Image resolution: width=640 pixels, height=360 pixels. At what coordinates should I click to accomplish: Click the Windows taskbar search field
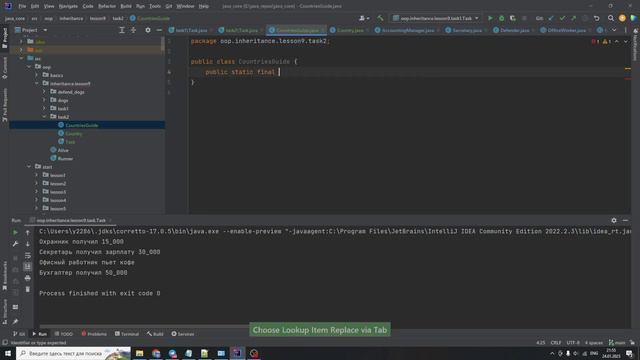(73, 353)
